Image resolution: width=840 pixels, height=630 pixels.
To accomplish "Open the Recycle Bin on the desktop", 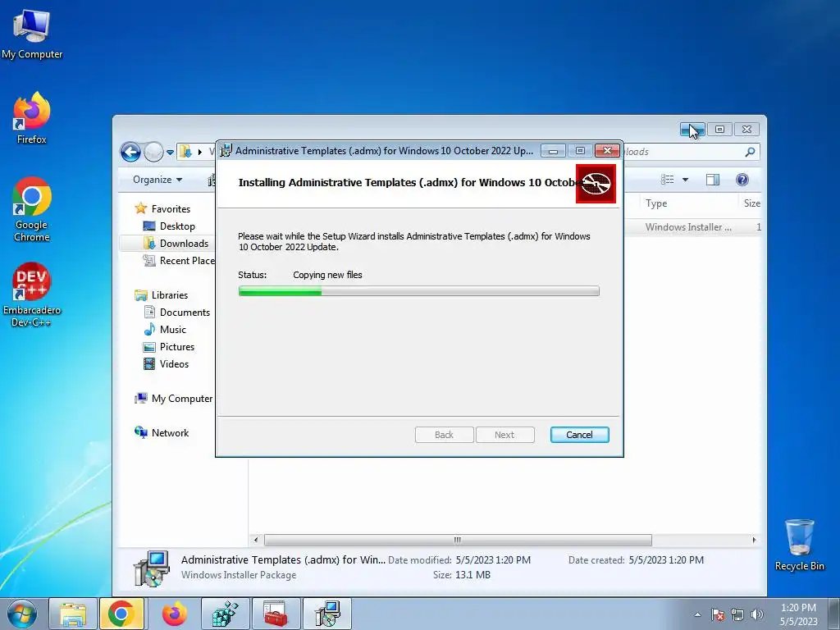I will (799, 545).
